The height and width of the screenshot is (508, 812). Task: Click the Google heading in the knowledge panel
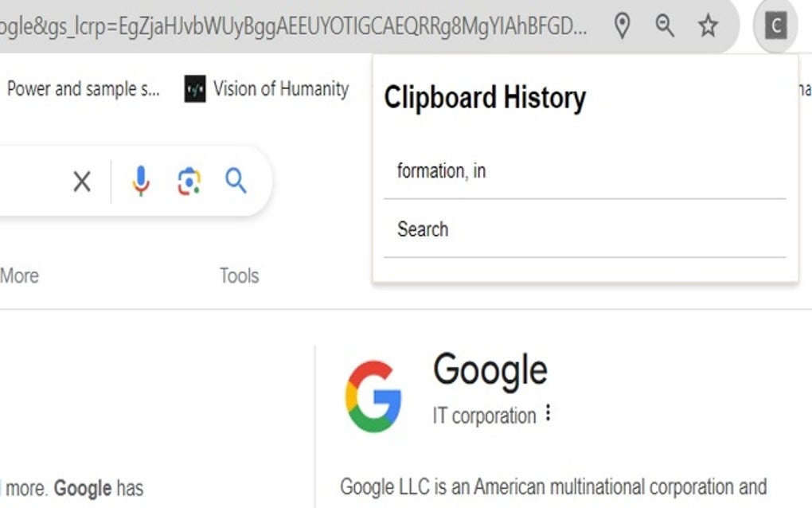click(x=490, y=369)
